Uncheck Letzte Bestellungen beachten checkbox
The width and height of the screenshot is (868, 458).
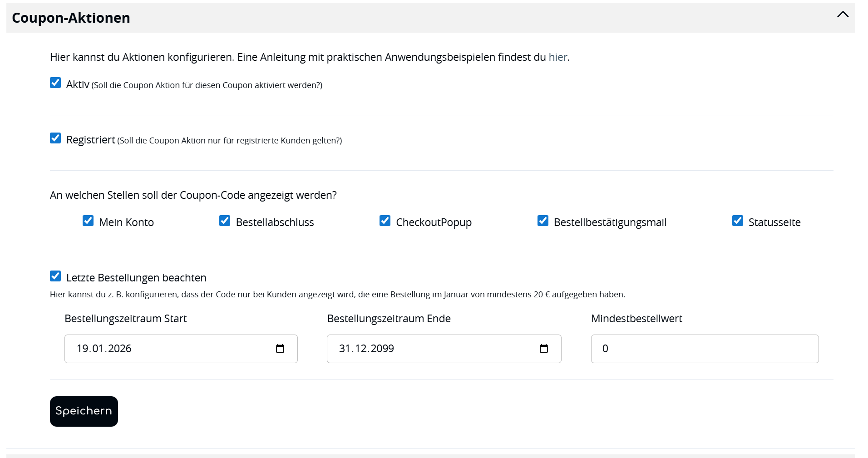click(55, 276)
